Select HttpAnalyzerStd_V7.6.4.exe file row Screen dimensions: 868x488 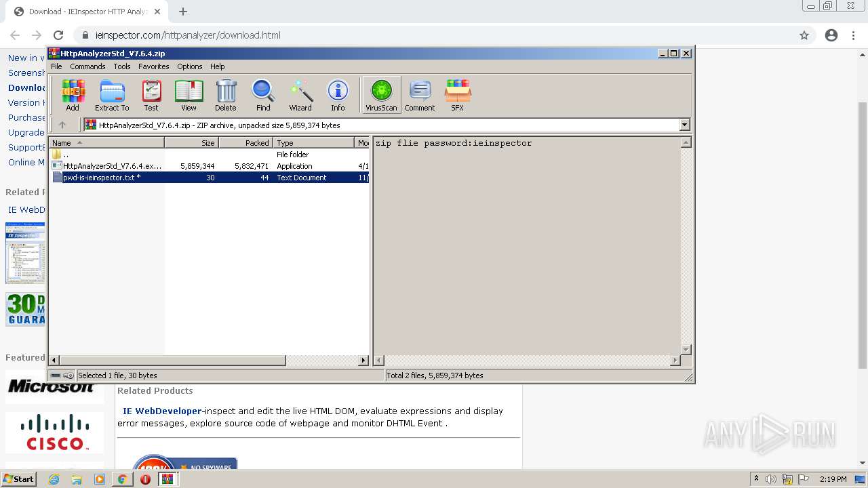(210, 166)
